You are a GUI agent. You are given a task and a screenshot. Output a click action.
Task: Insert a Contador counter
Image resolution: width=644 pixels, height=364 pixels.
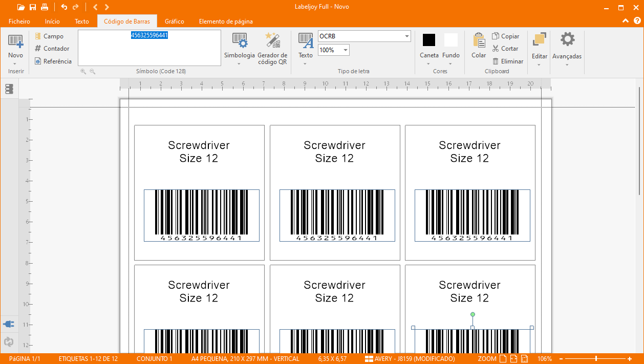(x=52, y=49)
